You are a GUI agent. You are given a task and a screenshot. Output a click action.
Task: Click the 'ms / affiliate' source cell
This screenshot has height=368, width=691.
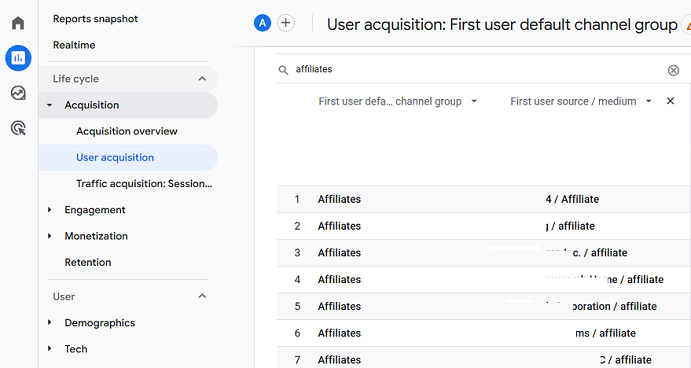(x=606, y=333)
